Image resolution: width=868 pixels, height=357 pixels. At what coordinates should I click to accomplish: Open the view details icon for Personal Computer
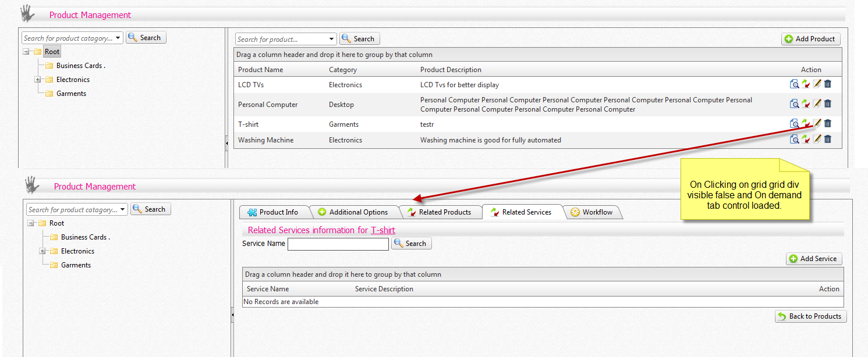pos(794,104)
